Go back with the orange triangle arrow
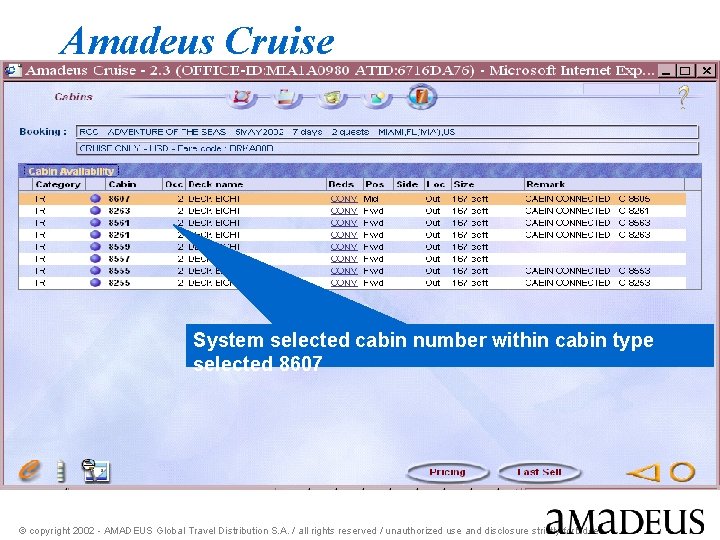The width and height of the screenshot is (720, 540). click(x=644, y=472)
